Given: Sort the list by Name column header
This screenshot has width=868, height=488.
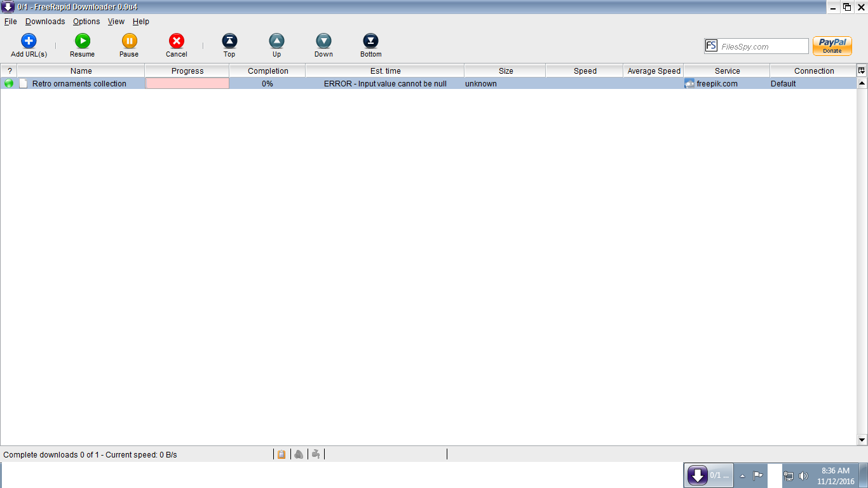Looking at the screenshot, I should 81,71.
